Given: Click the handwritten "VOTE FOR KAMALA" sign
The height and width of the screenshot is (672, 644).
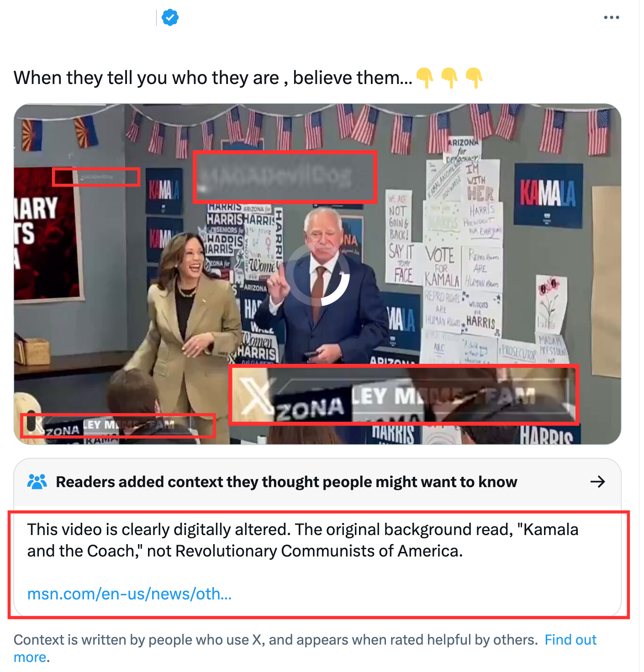Looking at the screenshot, I should pos(441,267).
